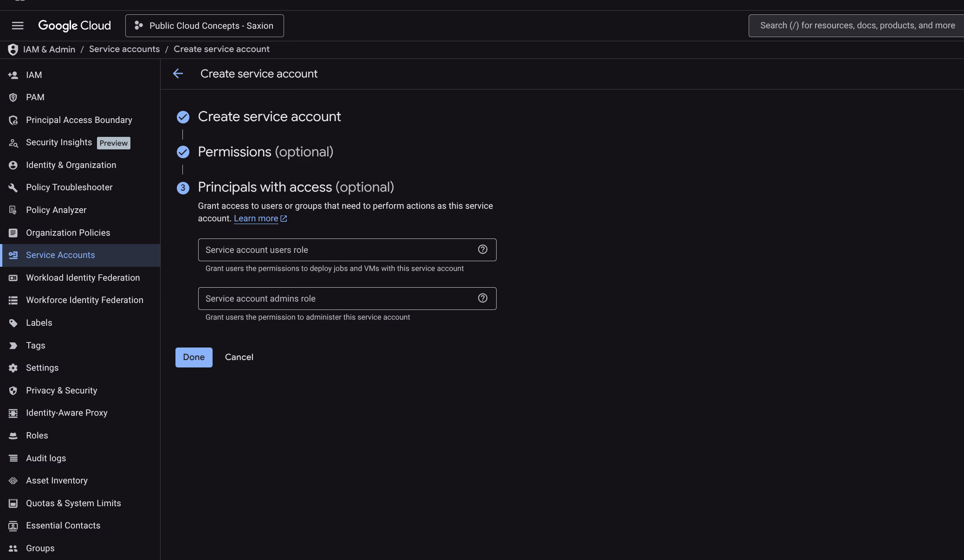Click the back arrow beside Create service account
Screen dimensions: 964x560
tap(178, 74)
